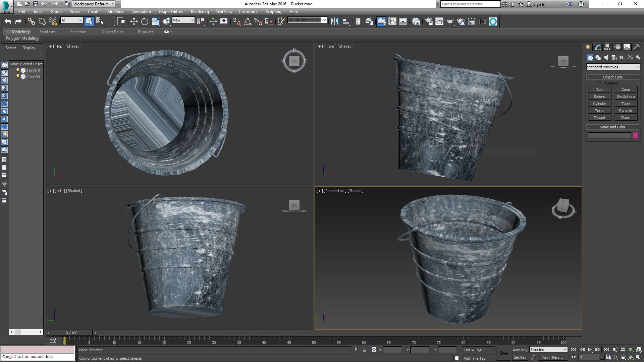Click the Cylinder primitive button
644x362 pixels.
(x=599, y=104)
